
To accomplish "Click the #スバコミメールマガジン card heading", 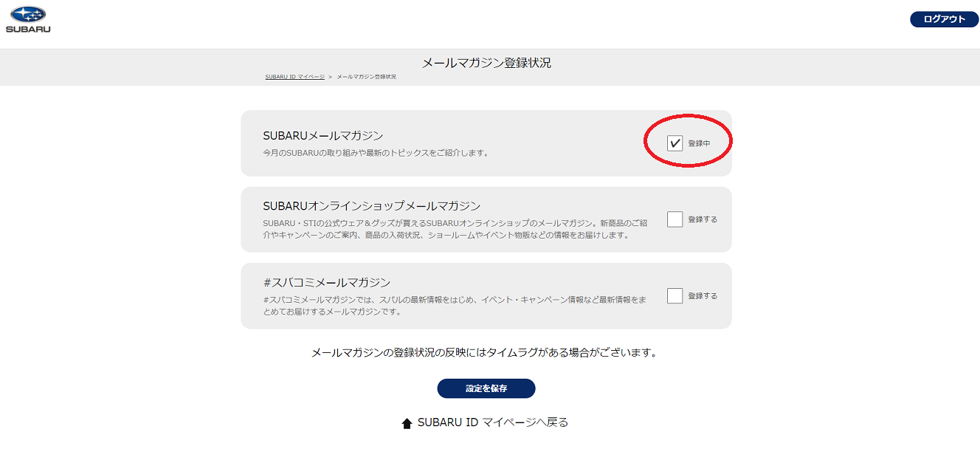I will (326, 282).
